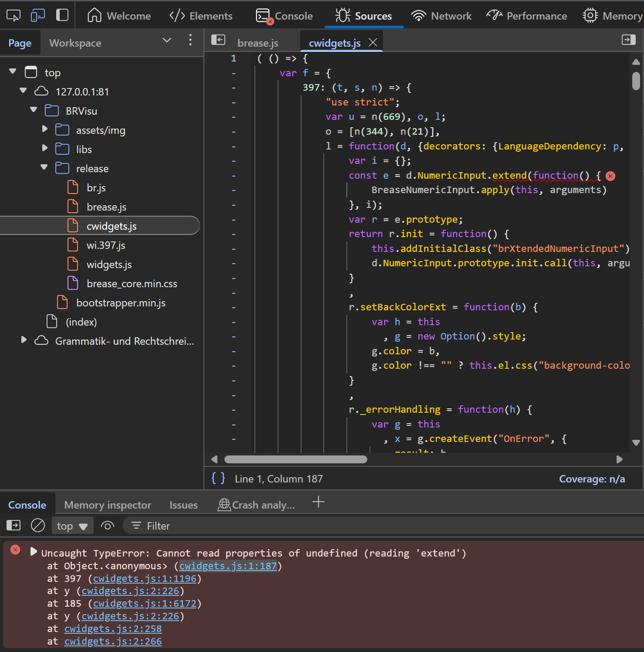This screenshot has height=652, width=644.
Task: Open the three-dot navigator menu
Action: coord(190,40)
